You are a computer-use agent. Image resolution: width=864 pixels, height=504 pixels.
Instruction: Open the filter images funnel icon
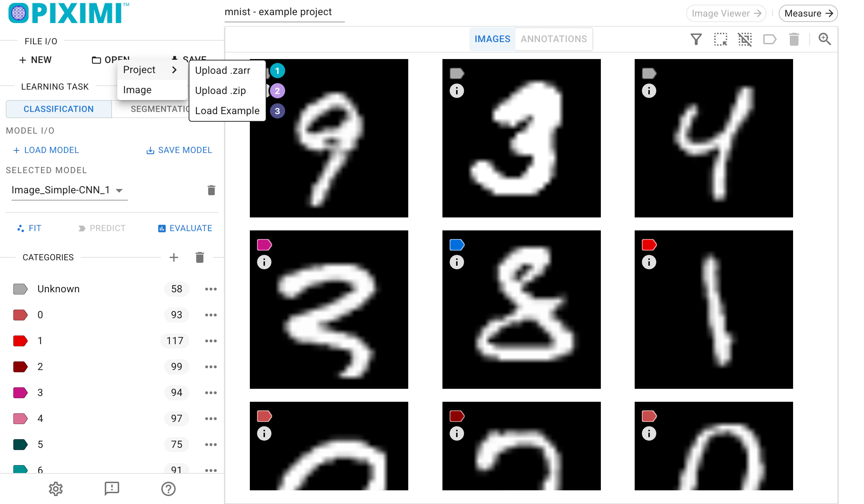696,39
